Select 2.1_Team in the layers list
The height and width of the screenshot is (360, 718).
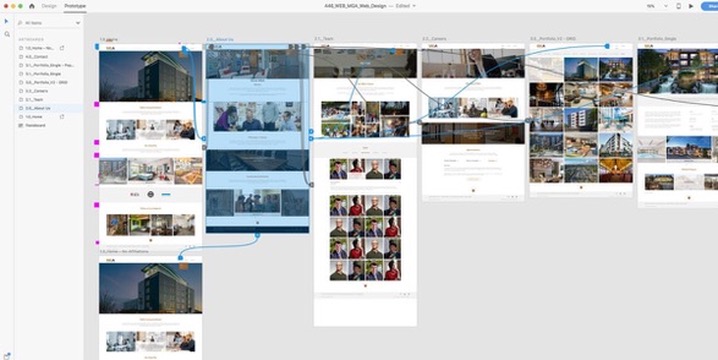tap(49, 99)
